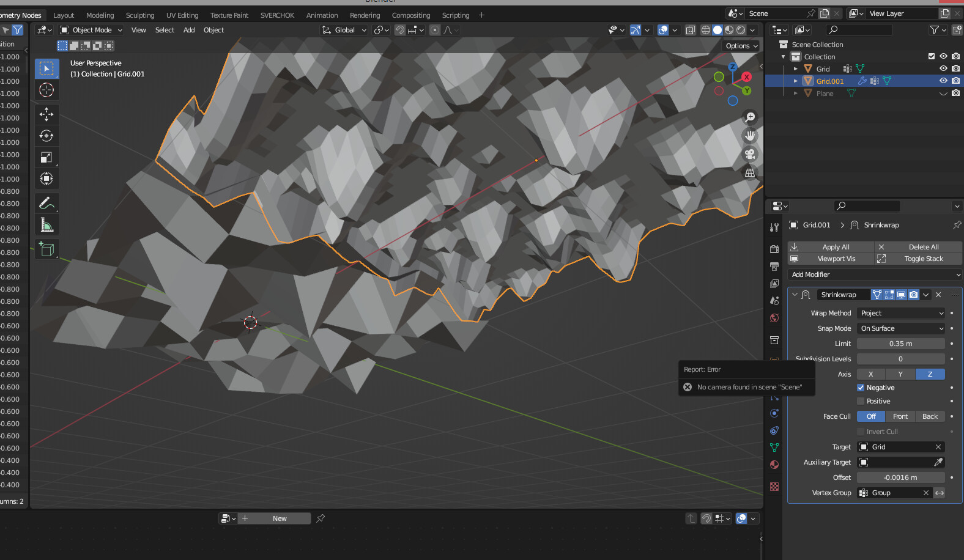Open the Material properties tab

[x=774, y=465]
